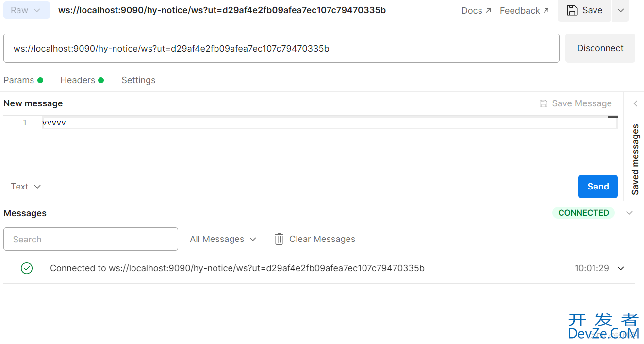Click the green connected checkmark icon
Viewport: 644px width, 344px height.
coord(27,268)
